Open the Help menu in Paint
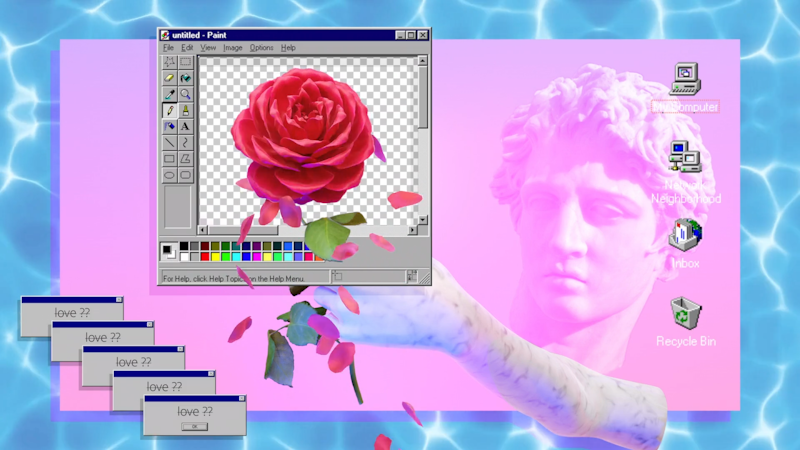Screen dimensions: 800x450 [288, 48]
